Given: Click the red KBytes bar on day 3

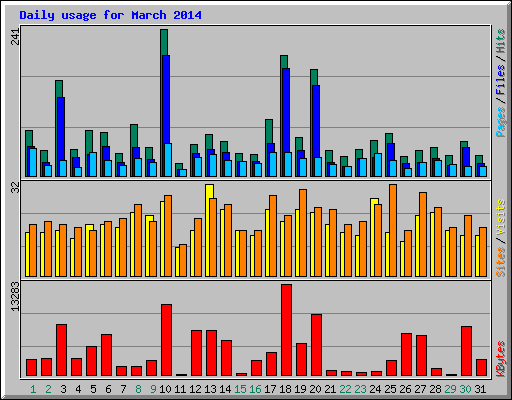Looking at the screenshot, I should pos(61,350).
